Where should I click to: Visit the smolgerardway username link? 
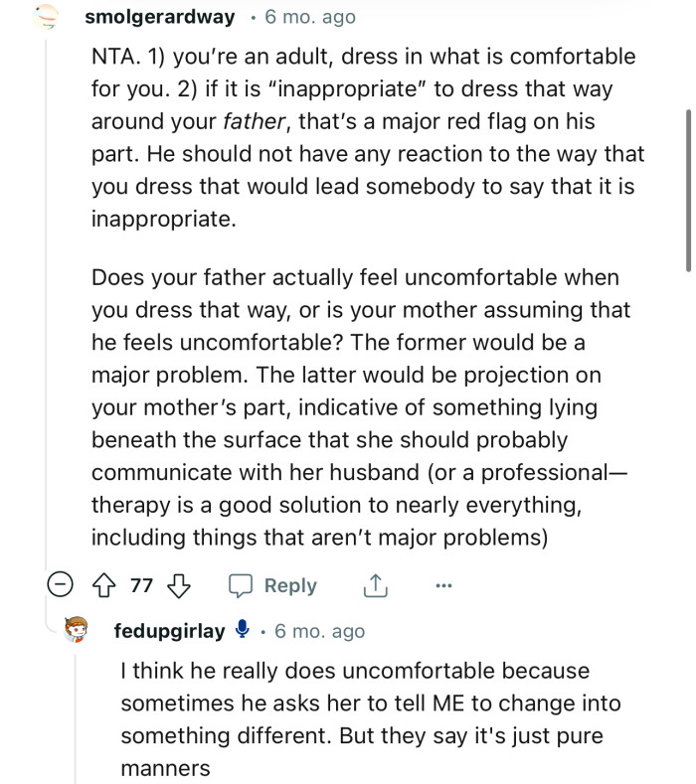[x=160, y=17]
